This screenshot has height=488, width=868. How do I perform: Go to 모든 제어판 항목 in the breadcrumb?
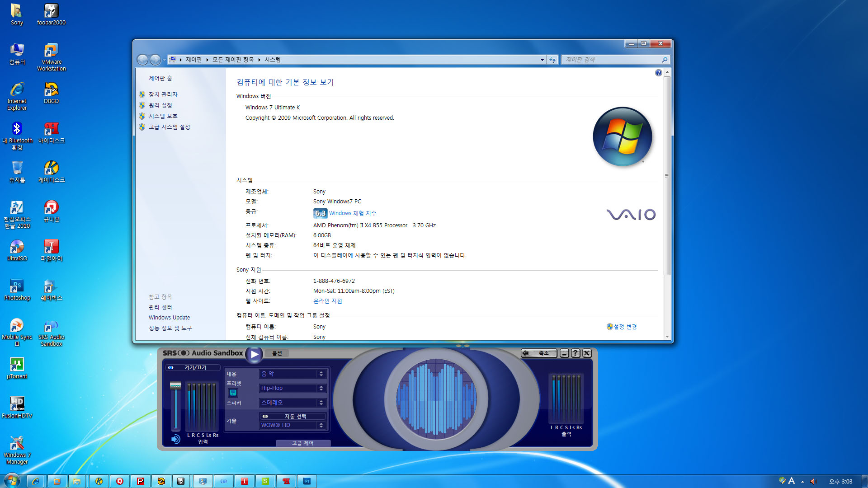click(x=233, y=60)
